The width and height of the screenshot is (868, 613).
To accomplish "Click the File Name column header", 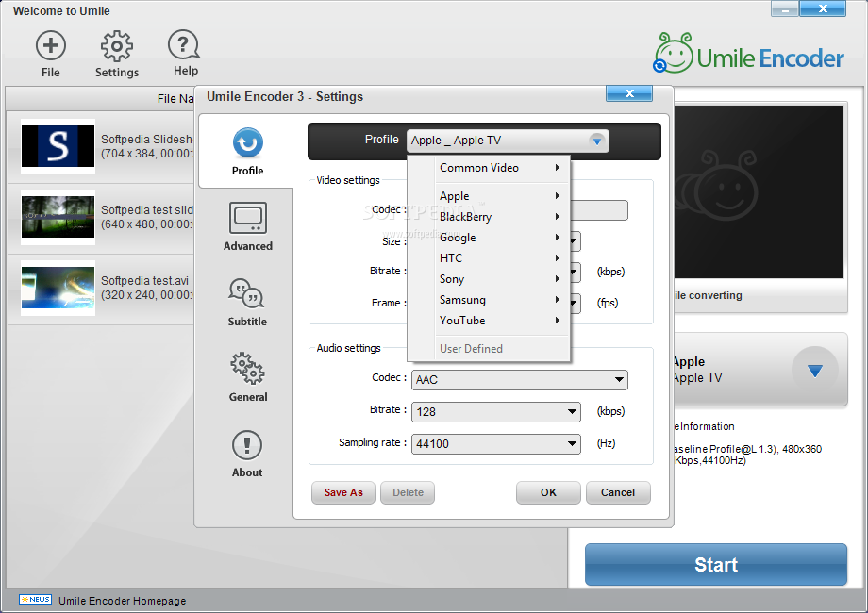I will [100, 98].
